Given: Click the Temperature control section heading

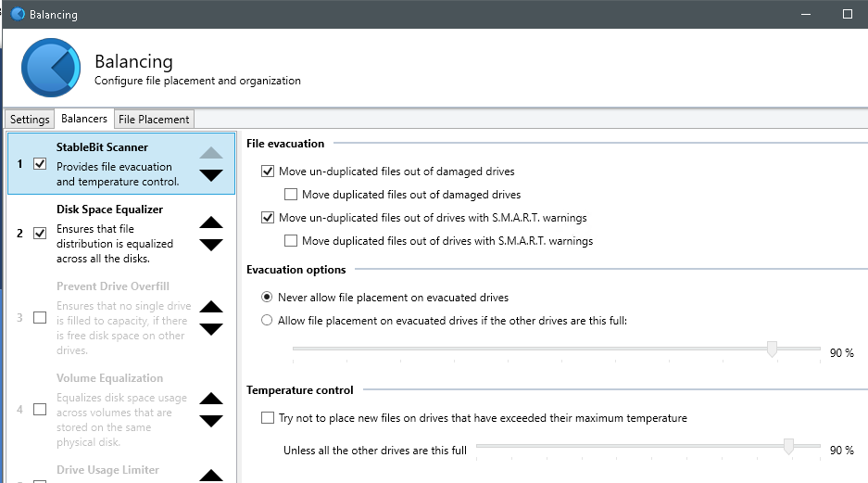Looking at the screenshot, I should point(299,390).
